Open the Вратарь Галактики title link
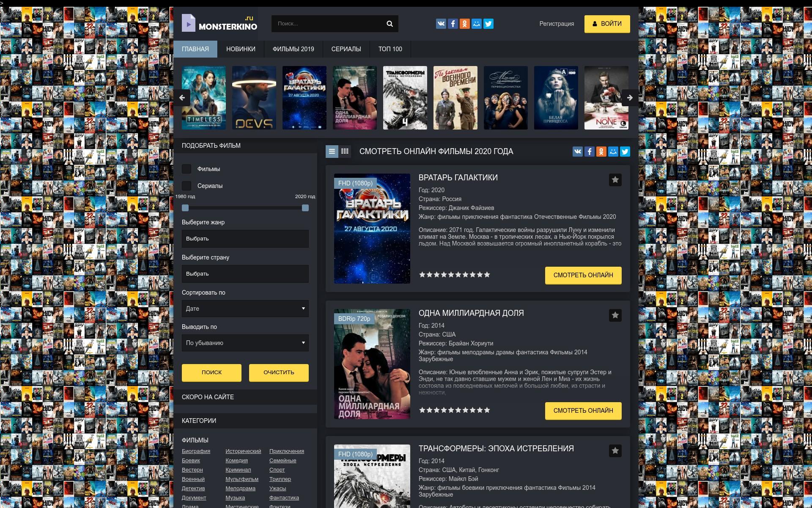 [x=458, y=178]
